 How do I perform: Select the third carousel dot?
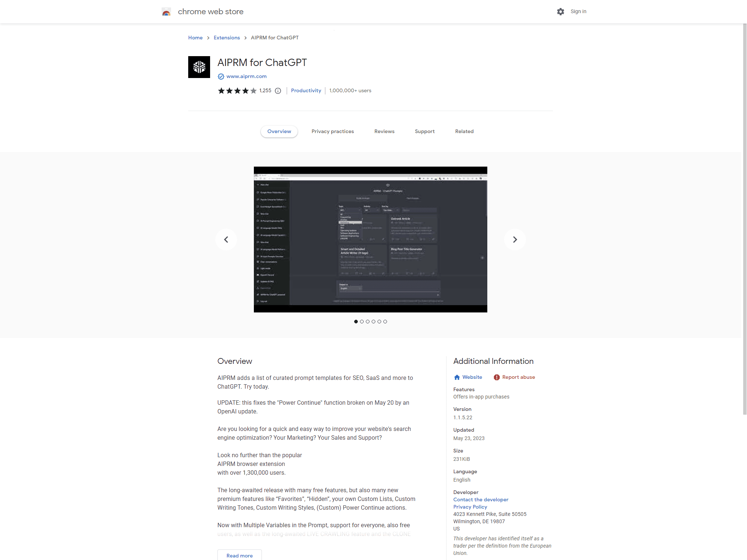368,322
